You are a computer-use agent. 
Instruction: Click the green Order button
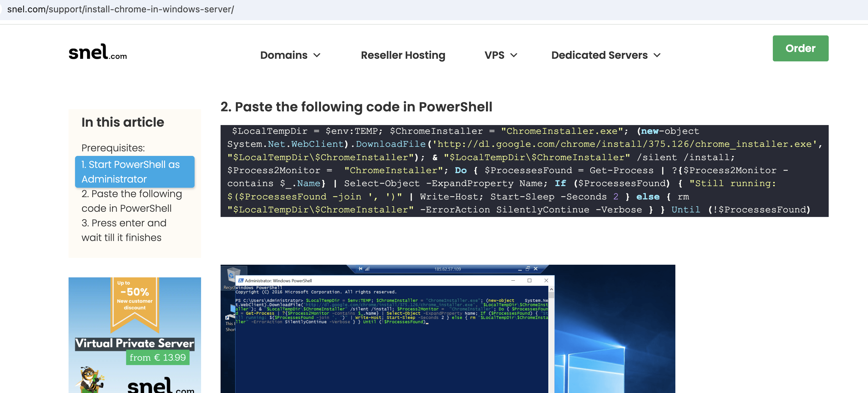point(800,48)
